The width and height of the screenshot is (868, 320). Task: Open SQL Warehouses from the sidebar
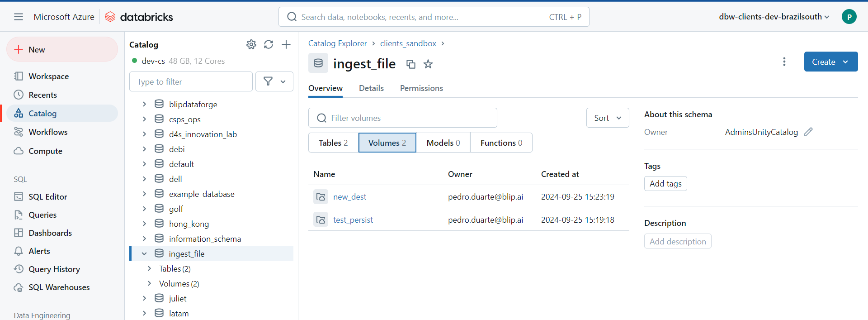62,287
